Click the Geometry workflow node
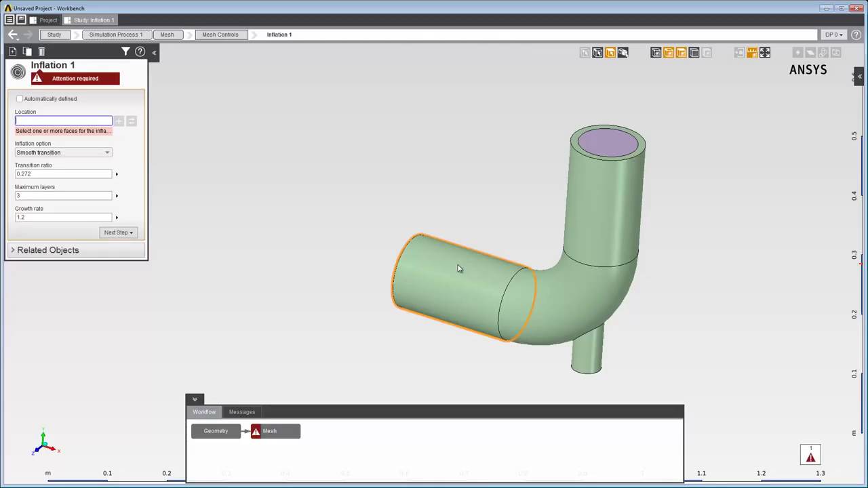 (x=216, y=431)
